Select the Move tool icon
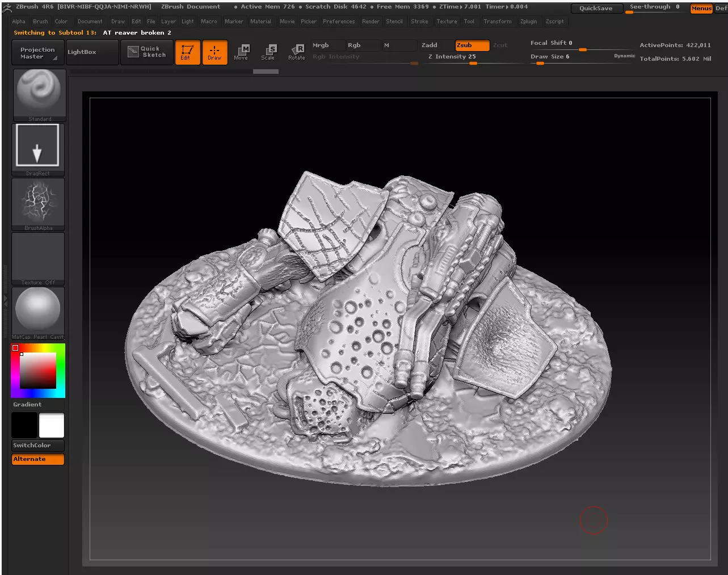This screenshot has width=728, height=575. click(241, 52)
